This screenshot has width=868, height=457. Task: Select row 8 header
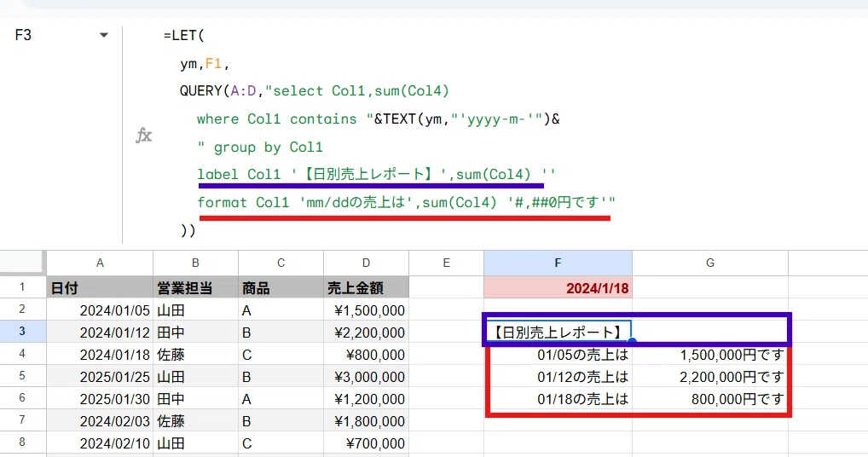click(22, 442)
